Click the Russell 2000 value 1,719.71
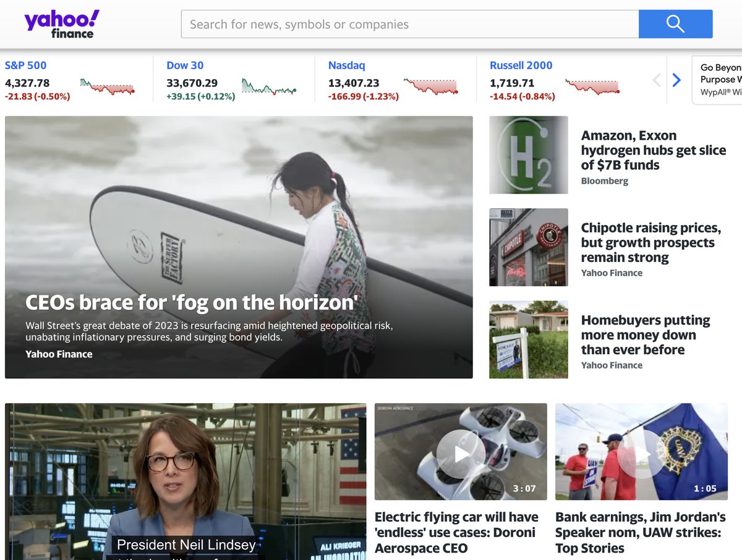Viewport: 742px width, 560px height. pos(512,83)
